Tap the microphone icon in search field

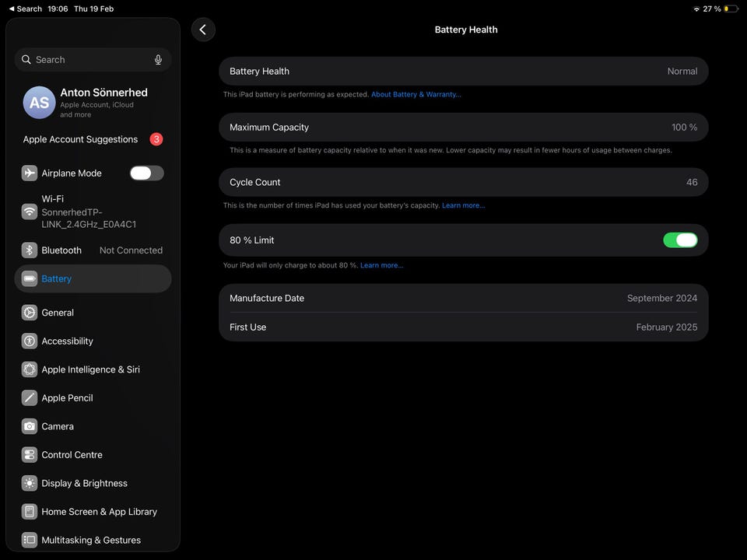coord(158,60)
